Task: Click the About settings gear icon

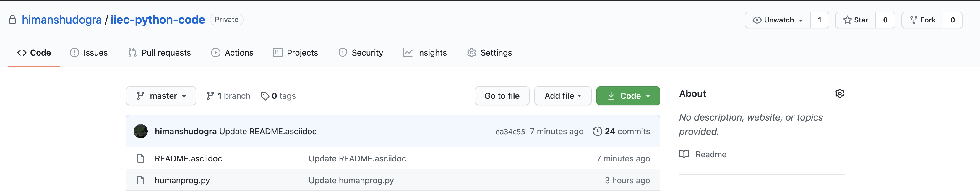Action: coord(840,94)
